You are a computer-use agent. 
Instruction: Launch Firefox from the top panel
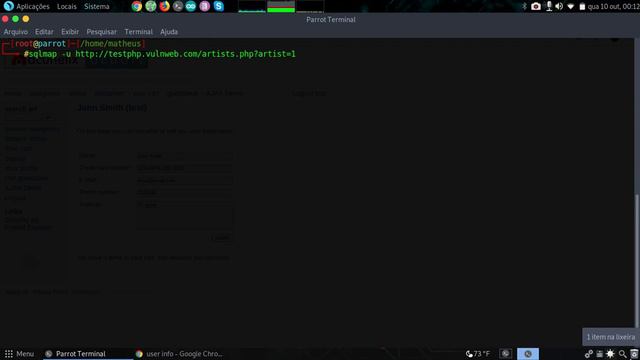(x=164, y=6)
